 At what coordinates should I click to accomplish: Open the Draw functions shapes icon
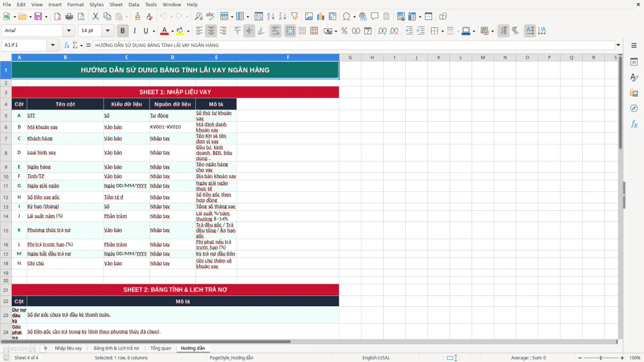point(443,17)
